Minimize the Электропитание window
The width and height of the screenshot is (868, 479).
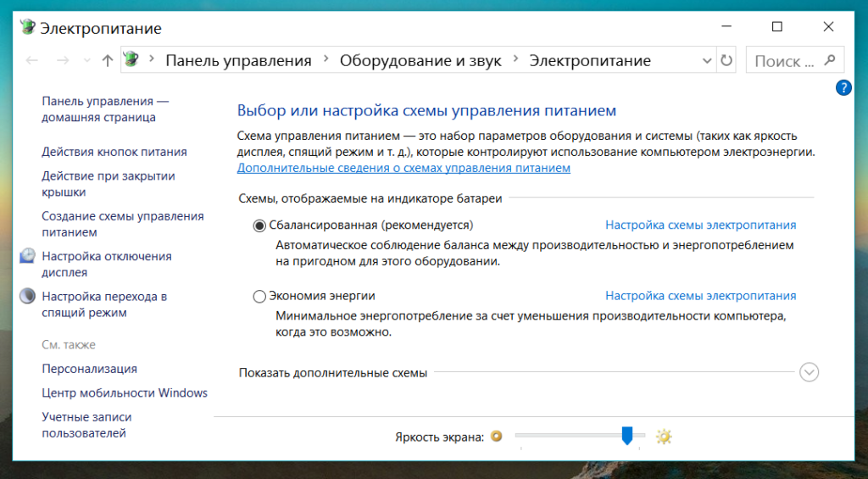(726, 26)
